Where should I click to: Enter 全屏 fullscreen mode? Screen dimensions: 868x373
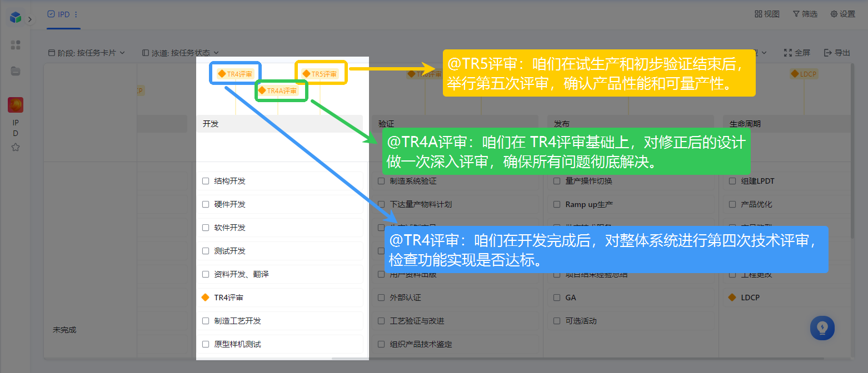797,53
